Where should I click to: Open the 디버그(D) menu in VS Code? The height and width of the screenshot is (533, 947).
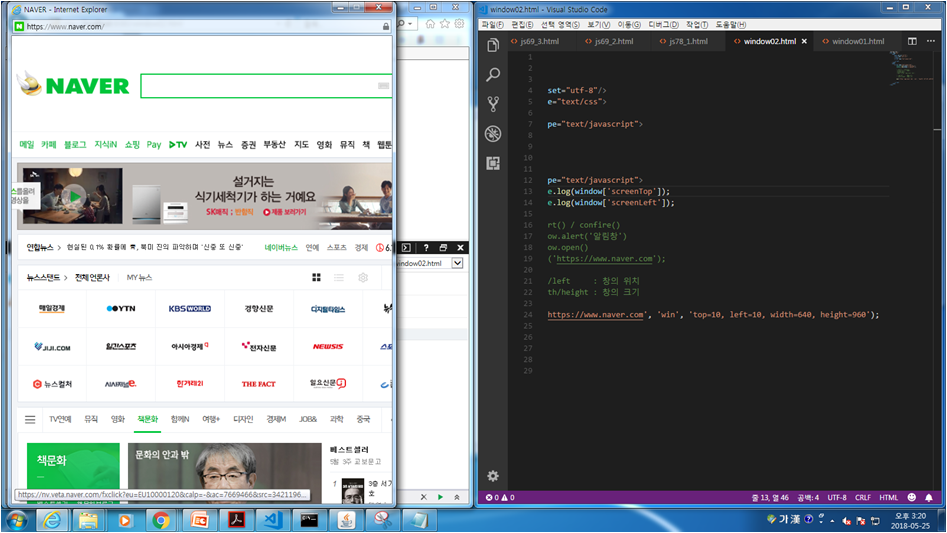[x=663, y=25]
